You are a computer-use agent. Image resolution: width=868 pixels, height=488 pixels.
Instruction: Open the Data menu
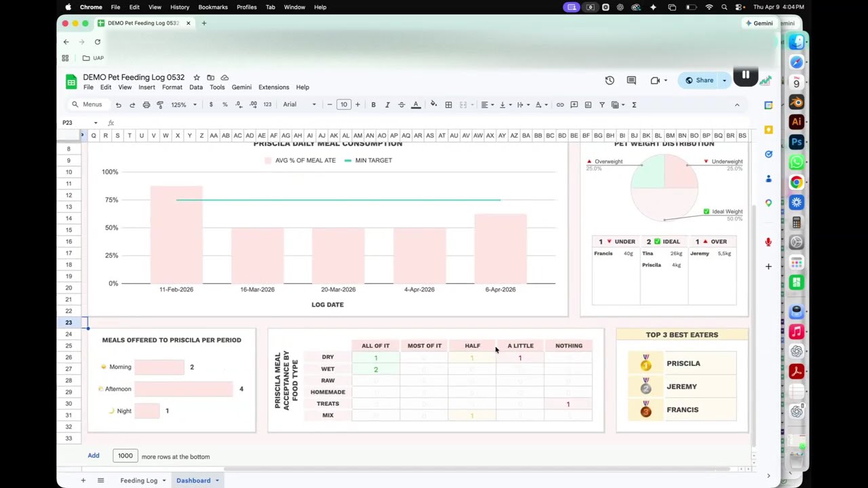[x=196, y=87]
